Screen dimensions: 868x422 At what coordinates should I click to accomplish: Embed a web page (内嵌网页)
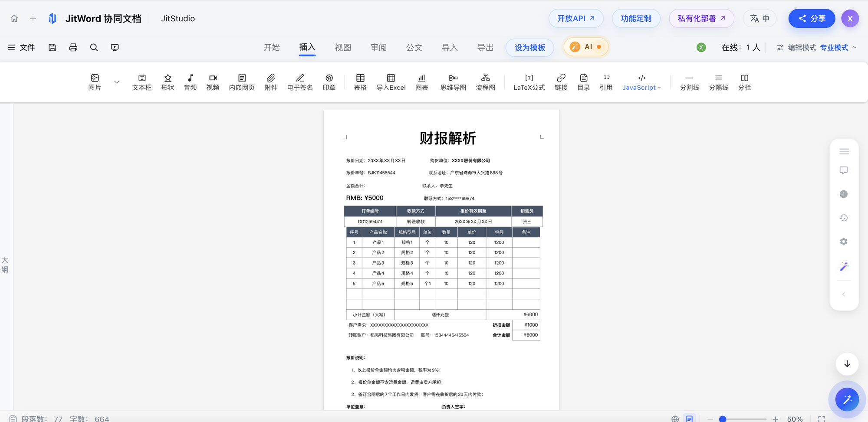(x=242, y=82)
